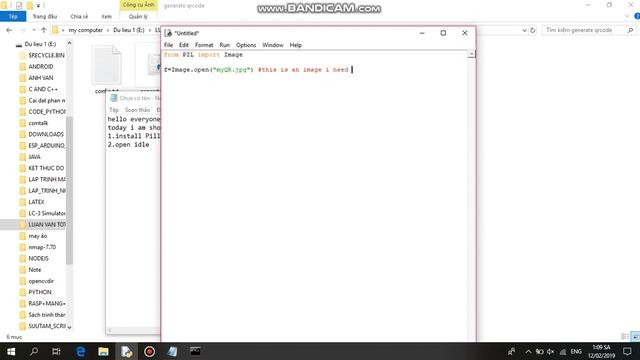Switch to Python IDLE taskbar icon
Viewport: 640px width, 360px height.
coord(126,351)
